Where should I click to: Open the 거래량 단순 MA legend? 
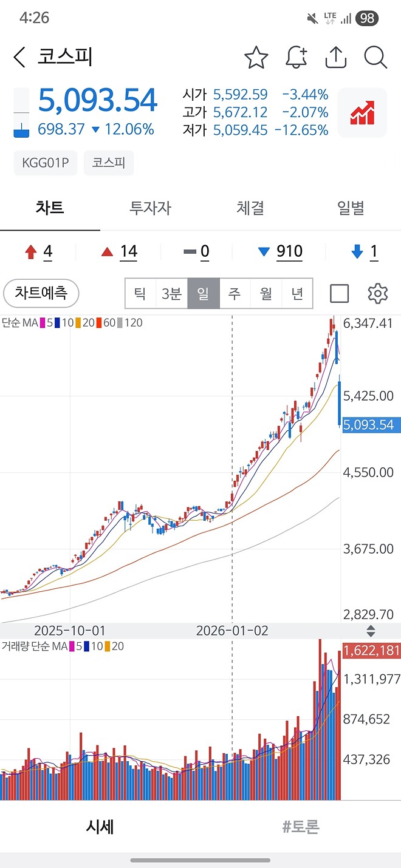63,646
